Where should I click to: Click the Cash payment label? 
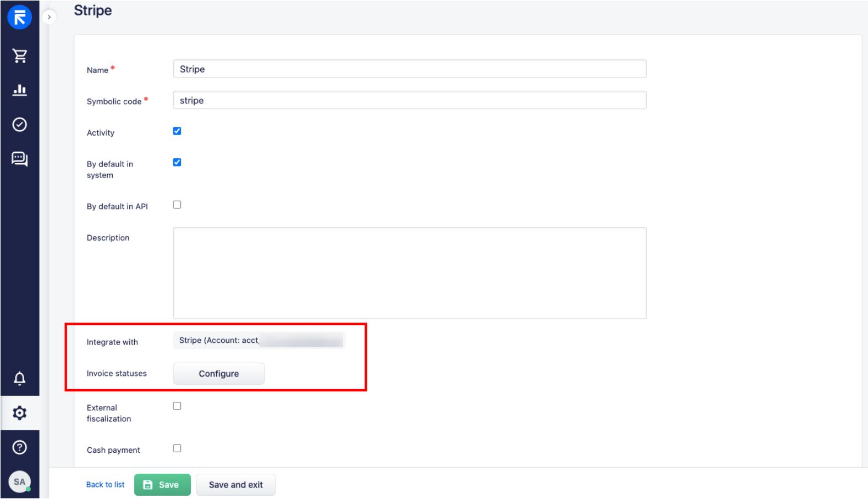(x=113, y=450)
